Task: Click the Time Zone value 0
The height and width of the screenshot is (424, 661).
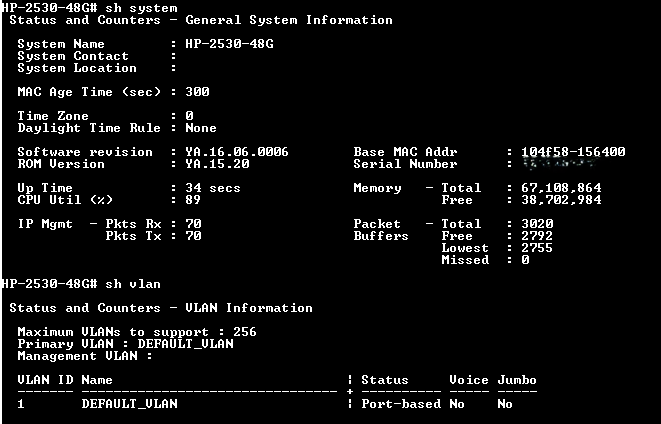Action: [x=189, y=115]
